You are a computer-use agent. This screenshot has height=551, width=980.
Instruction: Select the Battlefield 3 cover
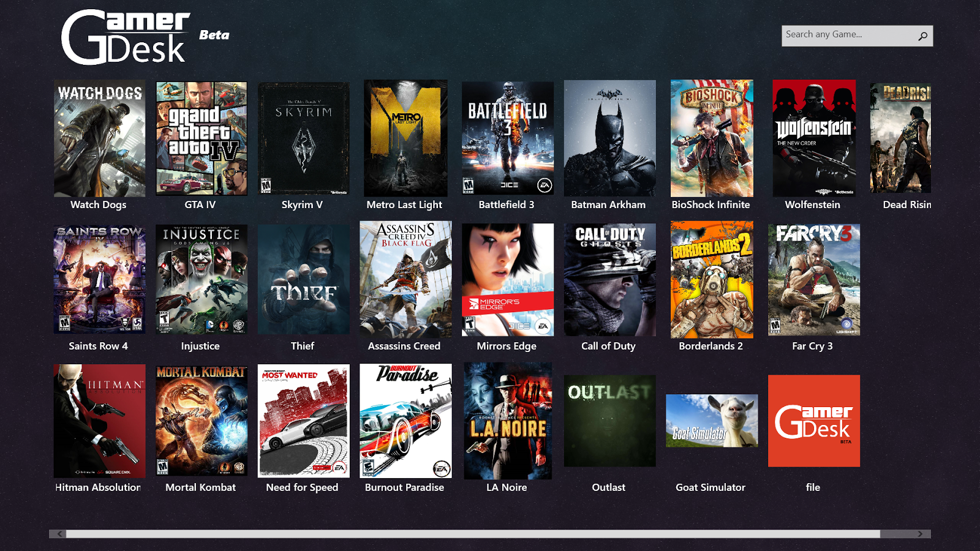[x=508, y=138]
